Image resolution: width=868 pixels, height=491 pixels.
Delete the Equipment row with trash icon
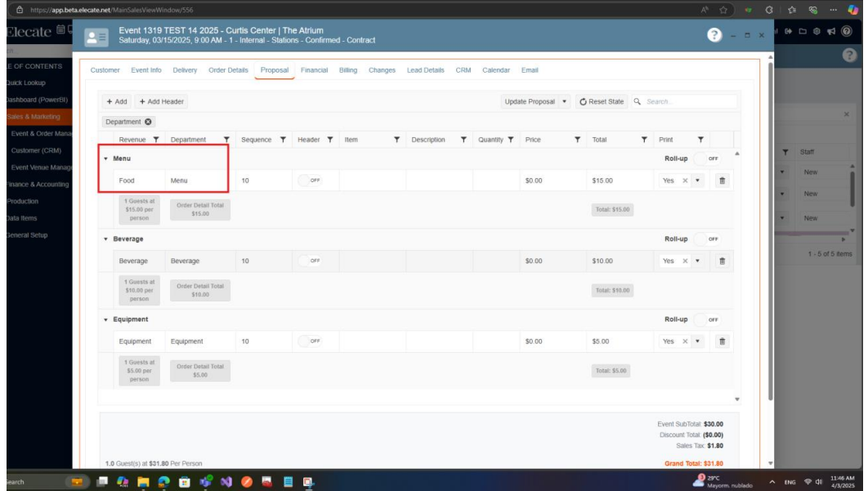tap(722, 341)
